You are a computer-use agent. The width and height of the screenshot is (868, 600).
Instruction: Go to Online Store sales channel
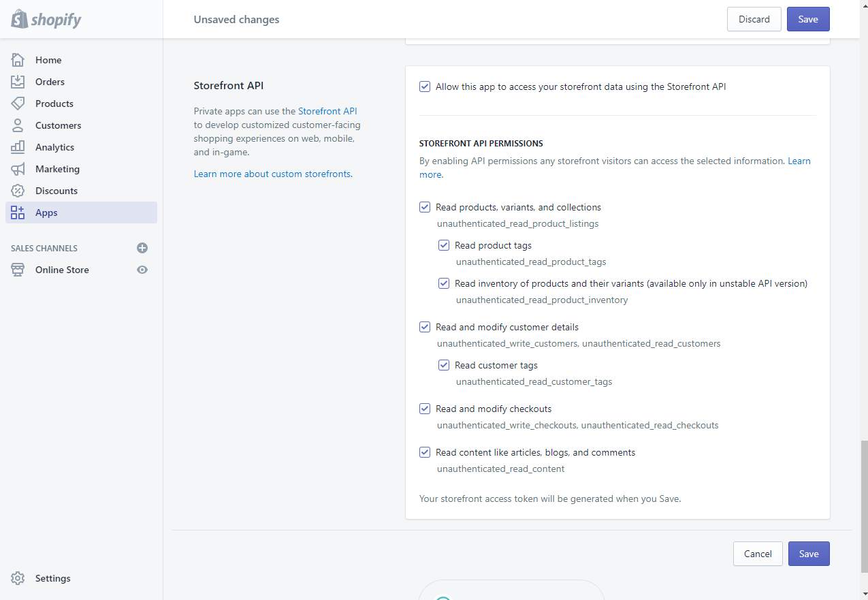(x=62, y=270)
